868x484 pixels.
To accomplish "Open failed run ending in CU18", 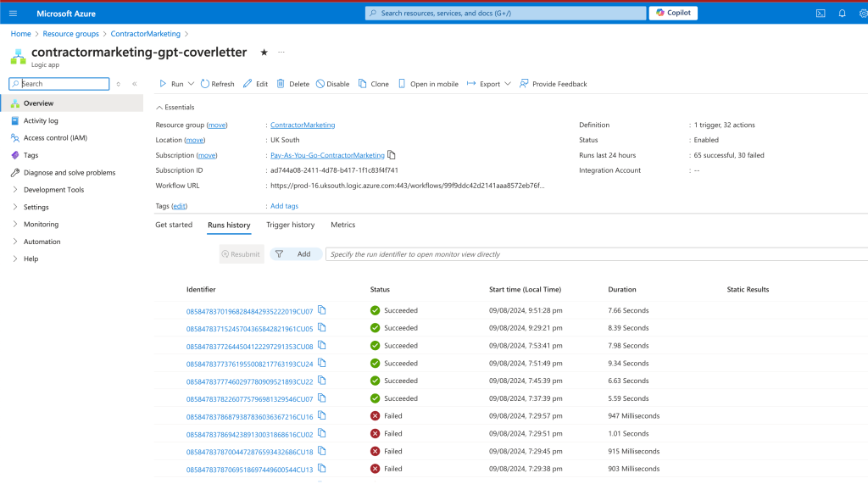I will [x=250, y=452].
